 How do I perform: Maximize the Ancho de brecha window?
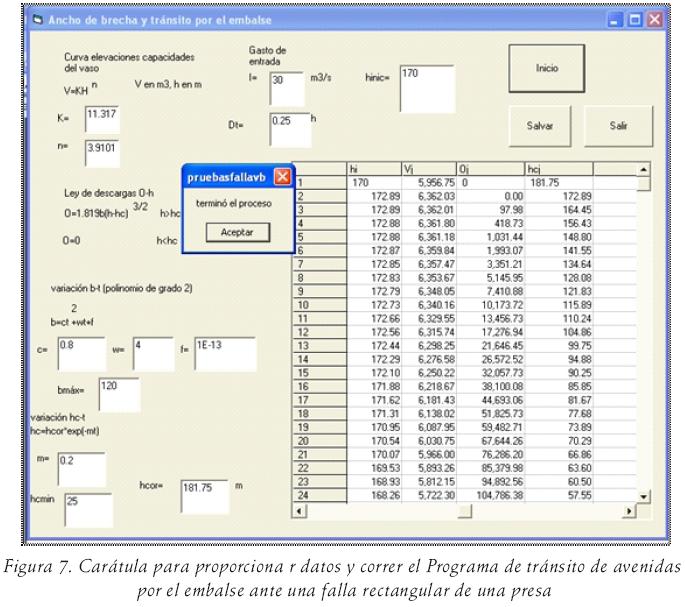click(636, 19)
